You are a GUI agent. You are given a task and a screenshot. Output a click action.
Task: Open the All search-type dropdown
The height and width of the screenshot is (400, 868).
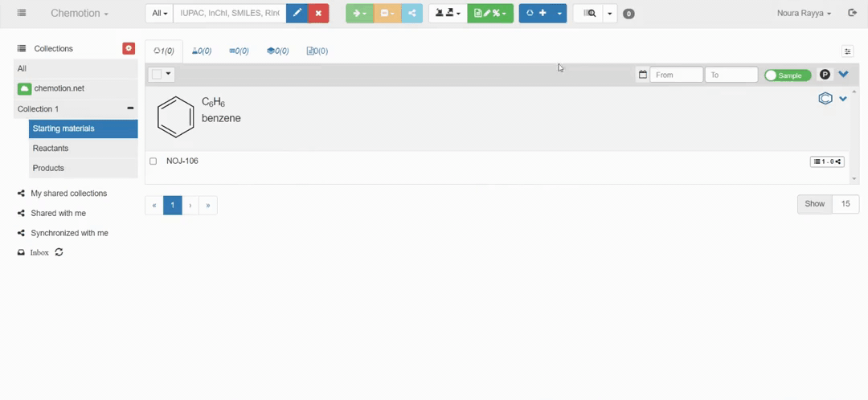[159, 14]
